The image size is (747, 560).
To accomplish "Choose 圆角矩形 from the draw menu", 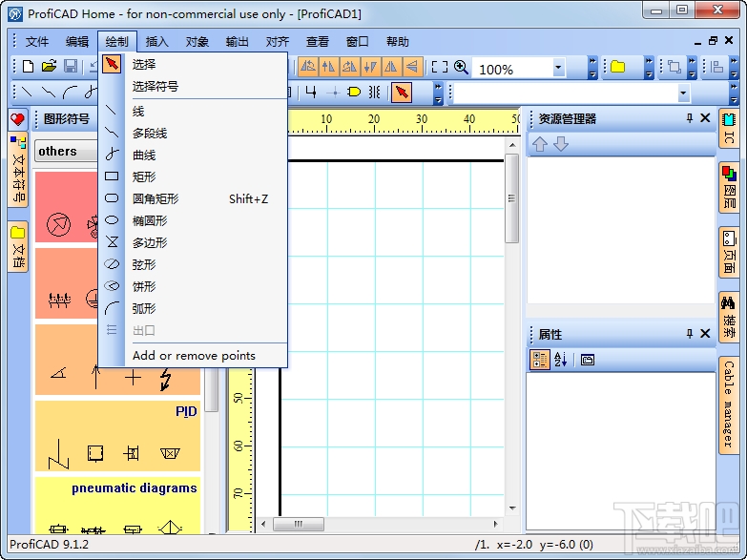I will pyautogui.click(x=193, y=199).
